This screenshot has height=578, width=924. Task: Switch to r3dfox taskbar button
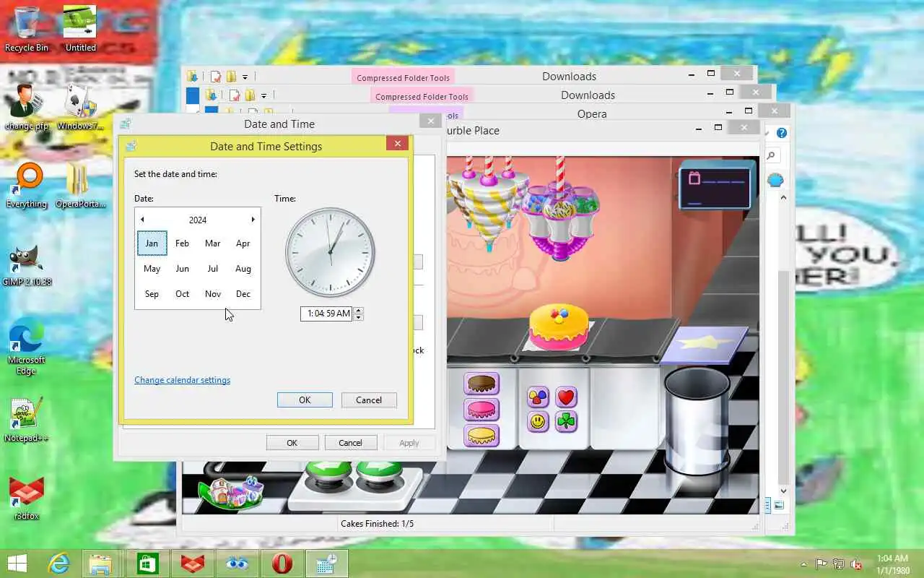[192, 564]
